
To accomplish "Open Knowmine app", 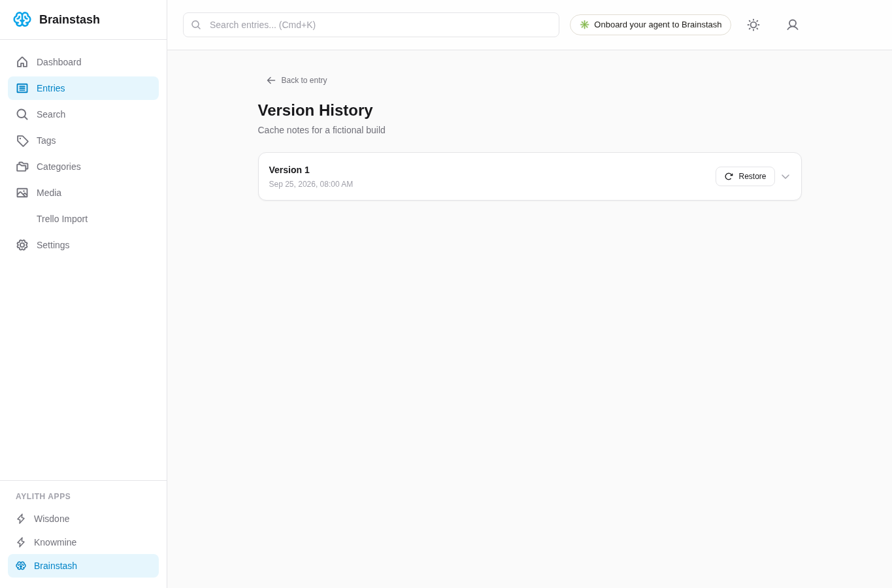I will (x=83, y=542).
